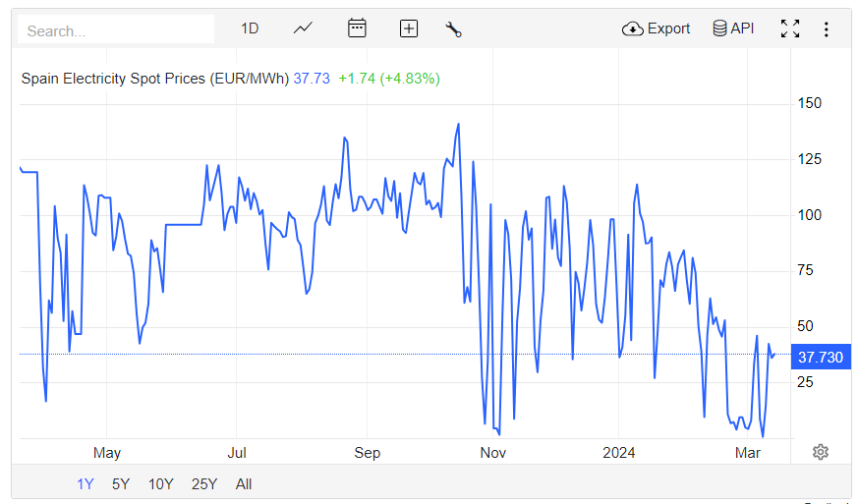
Task: Toggle fullscreen chart view
Action: pyautogui.click(x=790, y=28)
